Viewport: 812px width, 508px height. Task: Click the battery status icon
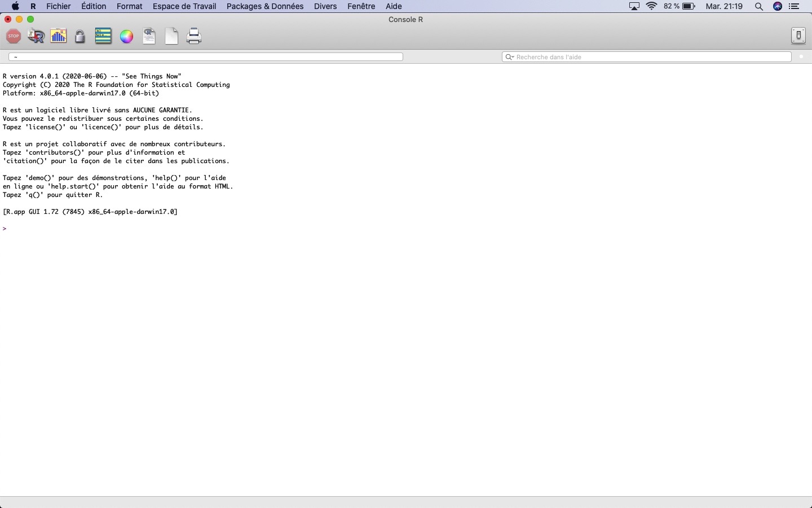(x=689, y=6)
